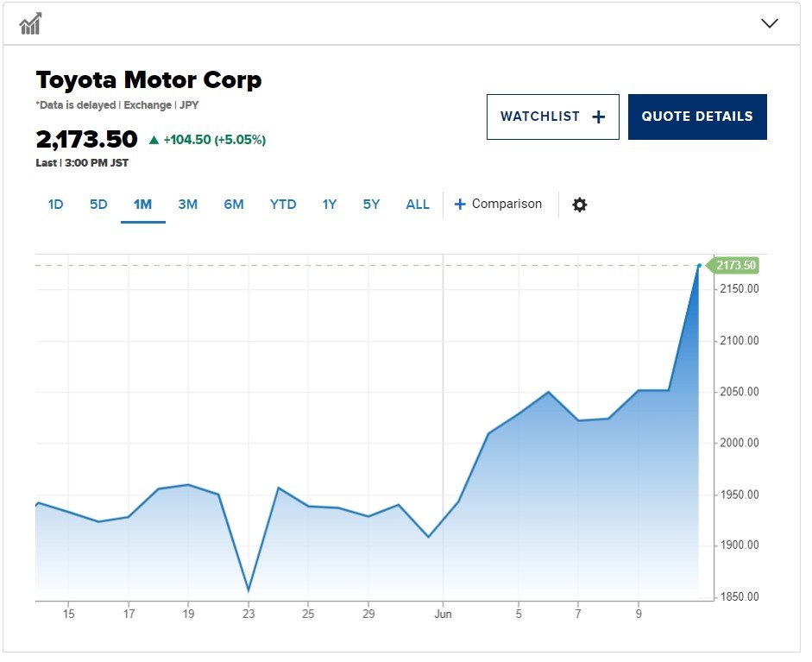Select the 5D time range
The width and height of the screenshot is (812, 662).
pos(98,205)
